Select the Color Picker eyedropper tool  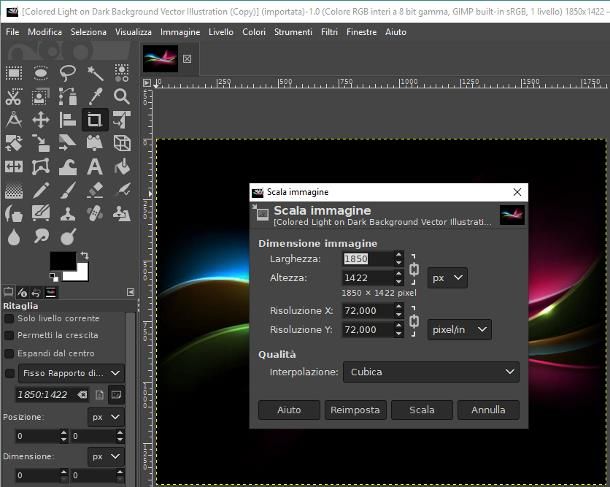(x=95, y=96)
